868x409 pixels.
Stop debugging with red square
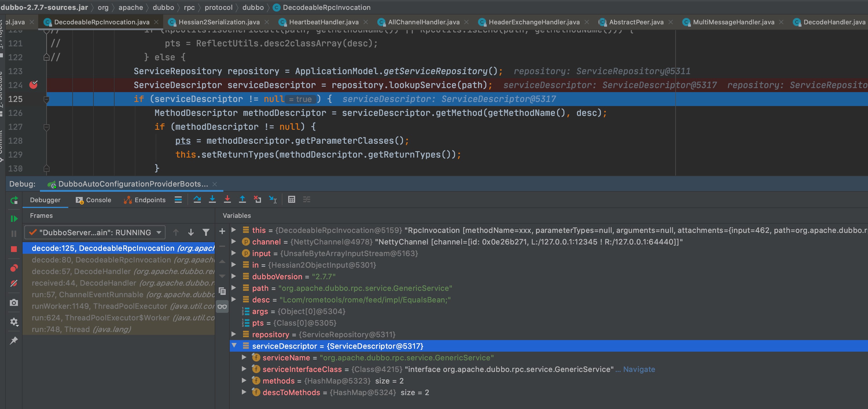pyautogui.click(x=14, y=249)
